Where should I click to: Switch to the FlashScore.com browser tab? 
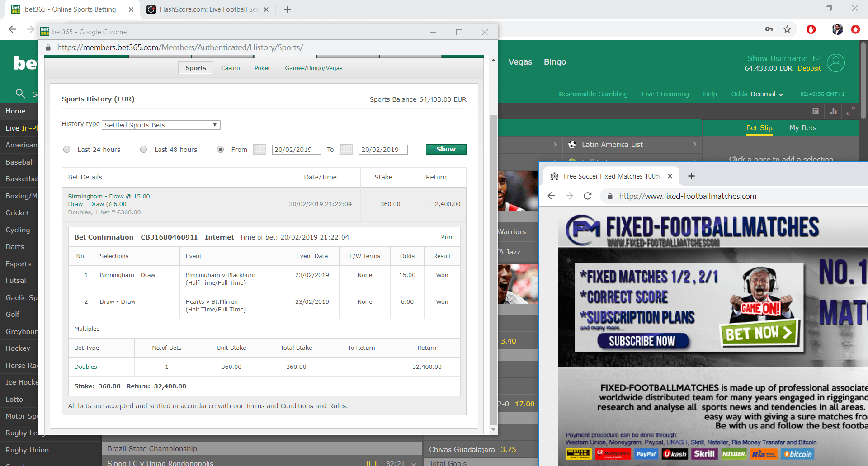point(208,9)
